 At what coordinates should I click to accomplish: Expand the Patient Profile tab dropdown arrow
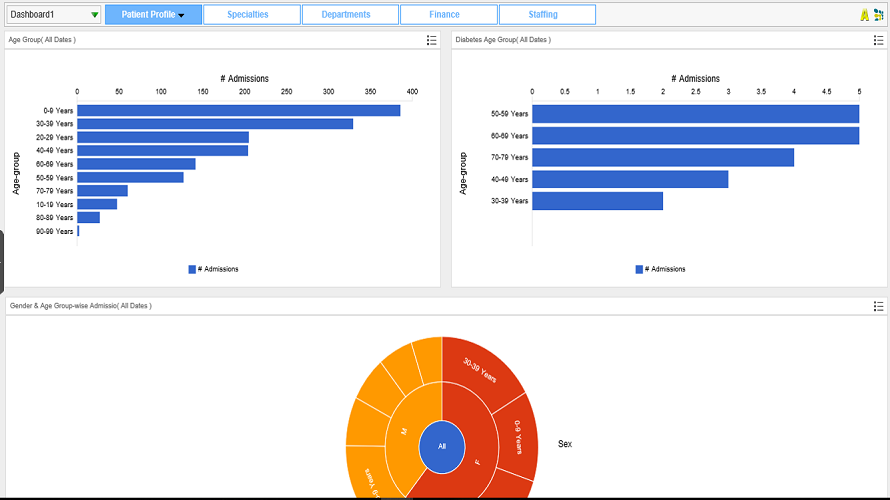(x=181, y=15)
